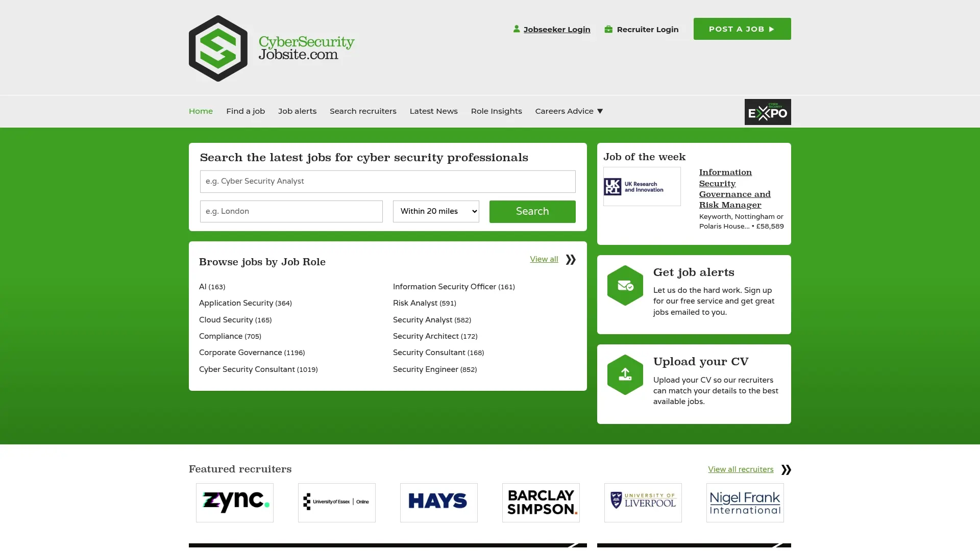Browse Security Architect (172) jobs
The height and width of the screenshot is (551, 980).
coord(435,336)
